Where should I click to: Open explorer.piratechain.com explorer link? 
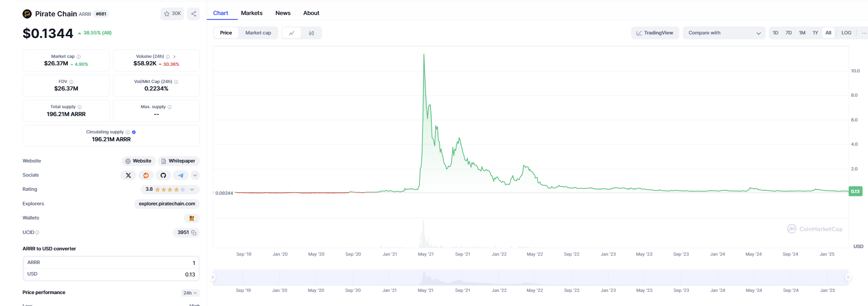tap(167, 204)
